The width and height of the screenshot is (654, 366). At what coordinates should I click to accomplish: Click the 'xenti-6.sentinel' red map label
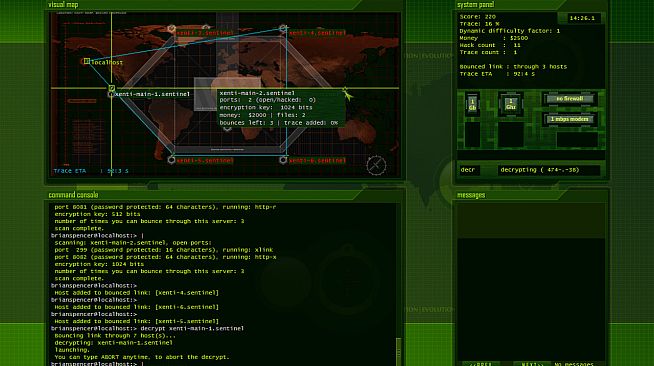coord(317,160)
